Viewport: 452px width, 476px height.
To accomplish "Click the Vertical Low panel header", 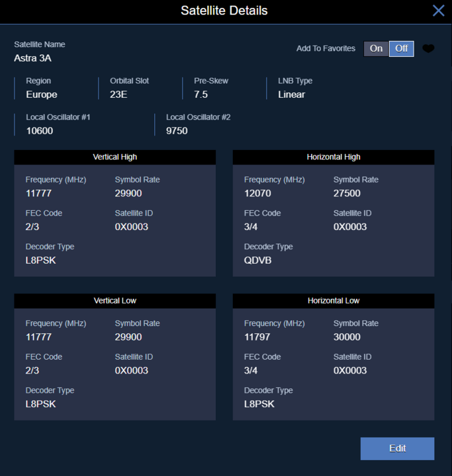I will pos(115,301).
